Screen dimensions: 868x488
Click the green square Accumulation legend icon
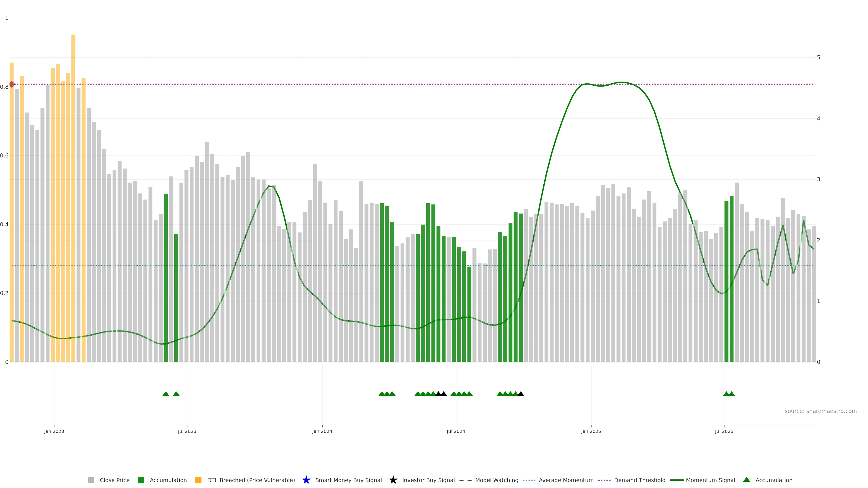click(141, 480)
